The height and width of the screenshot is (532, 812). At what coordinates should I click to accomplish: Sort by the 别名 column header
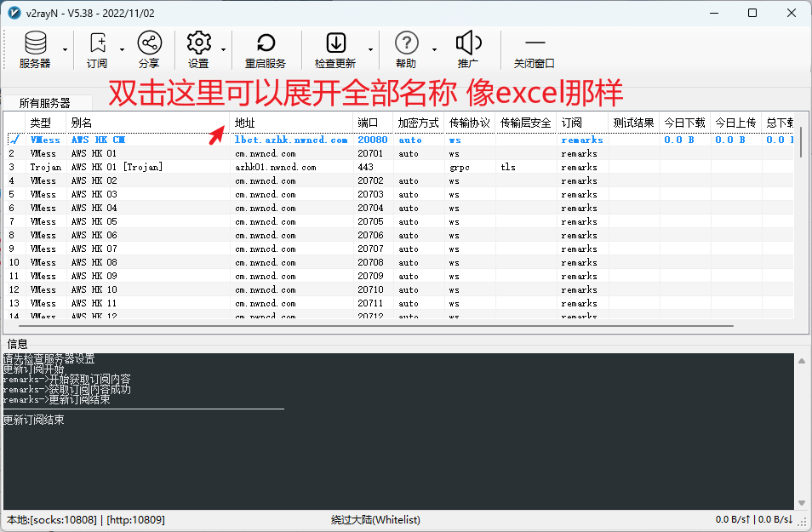(x=147, y=123)
